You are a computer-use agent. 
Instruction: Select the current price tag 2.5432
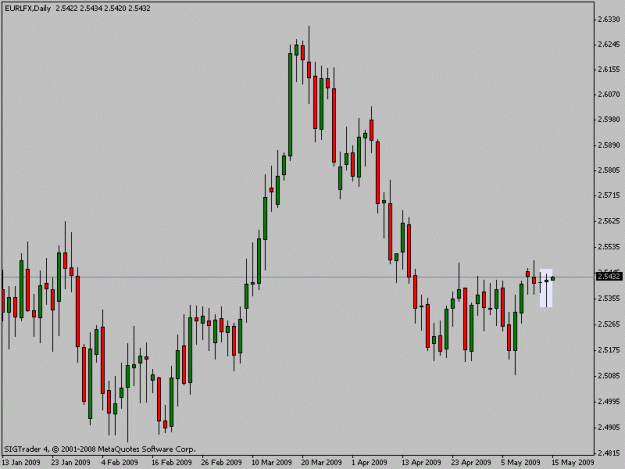609,276
